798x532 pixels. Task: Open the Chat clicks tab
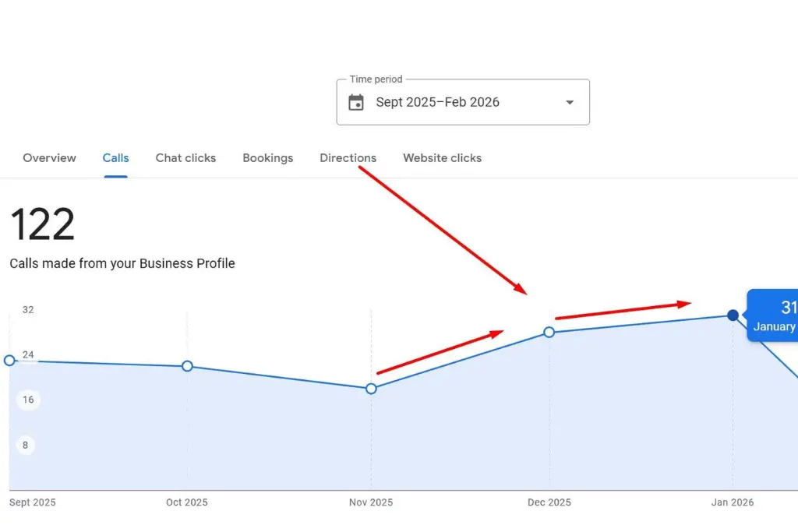point(185,158)
